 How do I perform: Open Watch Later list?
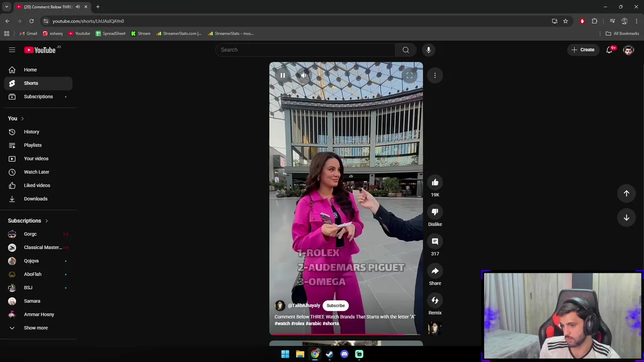(38, 172)
